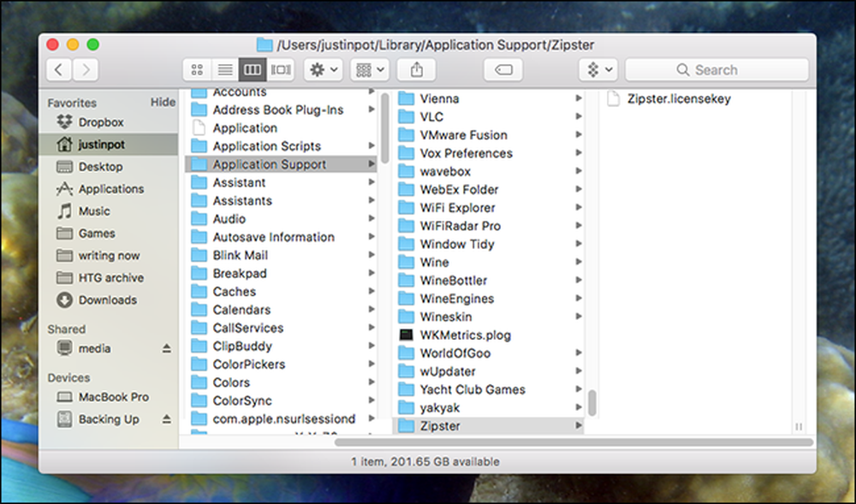Open Music from the sidebar
Viewport: 856px width, 504px height.
108,211
